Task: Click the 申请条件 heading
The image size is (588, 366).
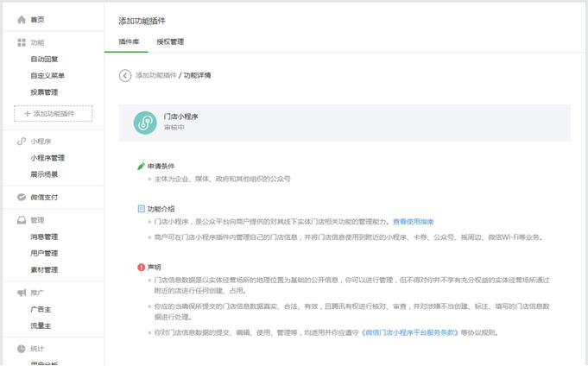Action: (161, 166)
